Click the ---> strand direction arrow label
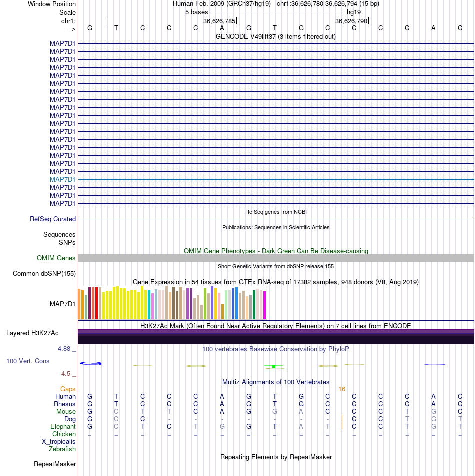Screen dimensions: 475x476 [70, 29]
